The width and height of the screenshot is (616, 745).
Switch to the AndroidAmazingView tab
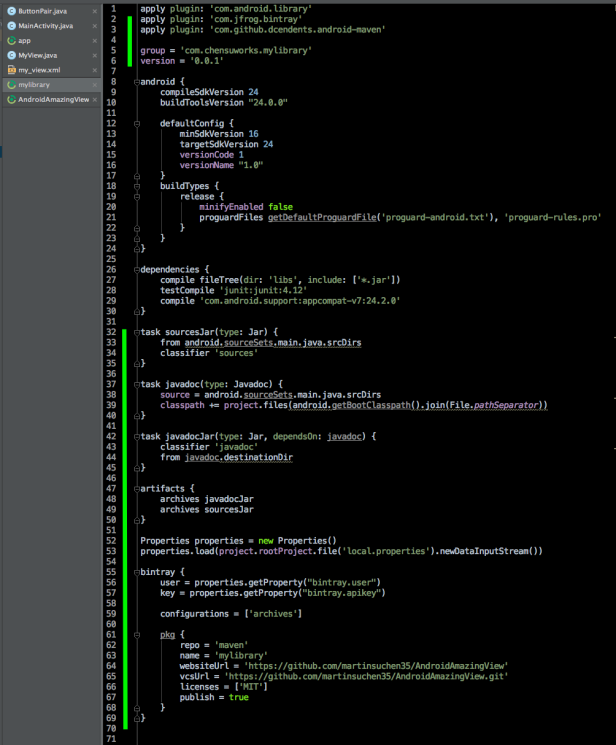pyautogui.click(x=51, y=99)
